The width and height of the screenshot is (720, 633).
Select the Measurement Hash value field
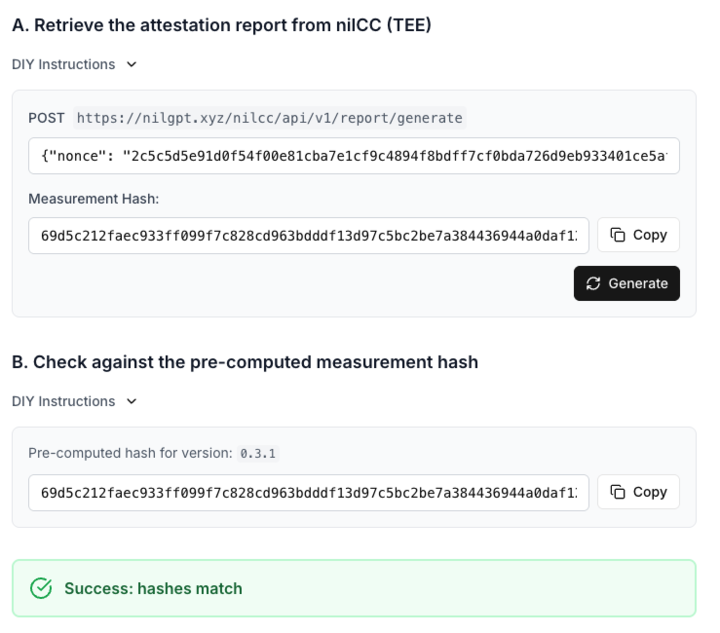click(308, 236)
